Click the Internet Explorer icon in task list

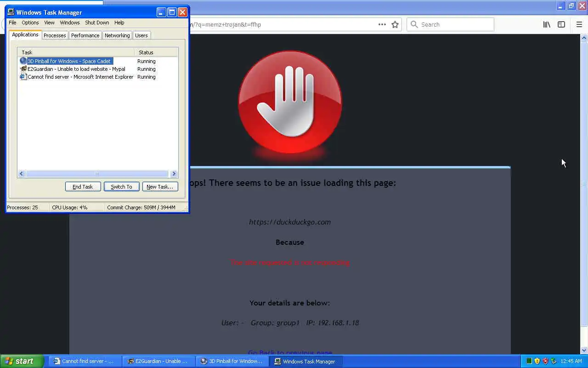pyautogui.click(x=23, y=77)
